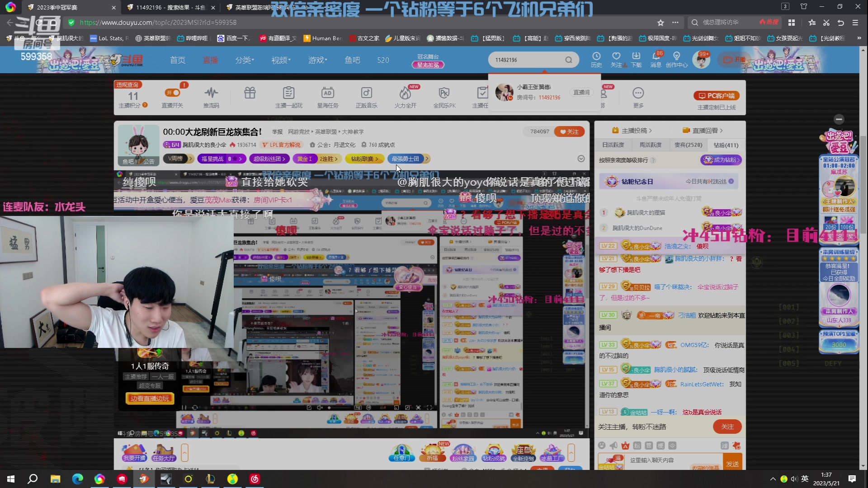
Task: Click the gift box icon in streamer toolbar
Action: click(250, 93)
